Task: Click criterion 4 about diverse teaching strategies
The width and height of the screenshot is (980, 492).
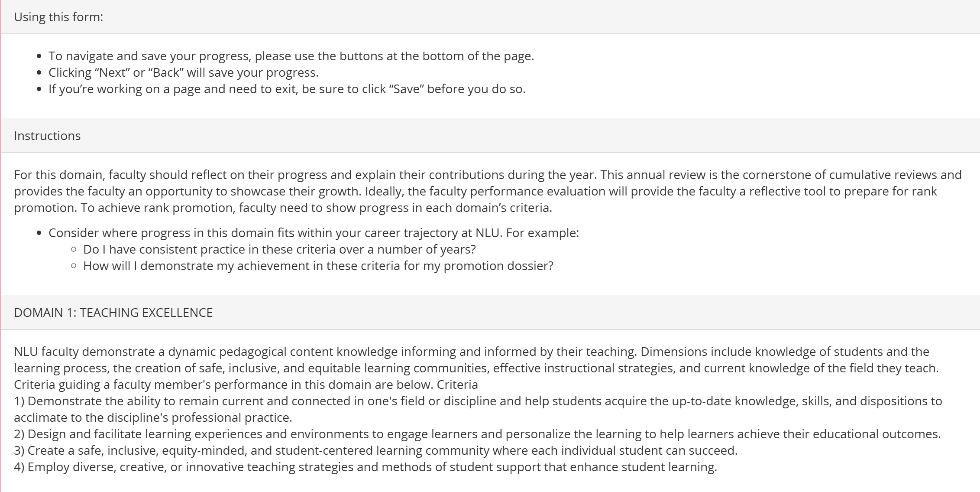Action: 365,467
